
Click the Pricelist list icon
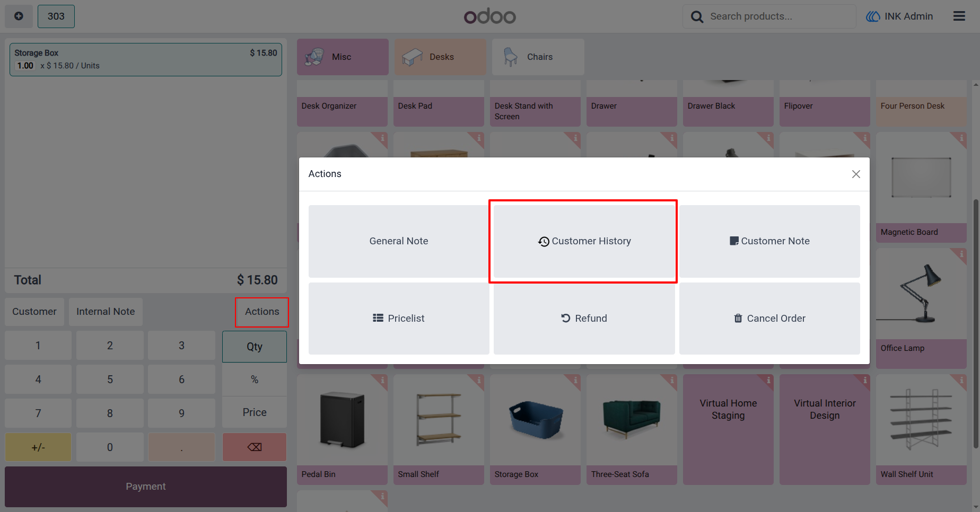coord(378,318)
